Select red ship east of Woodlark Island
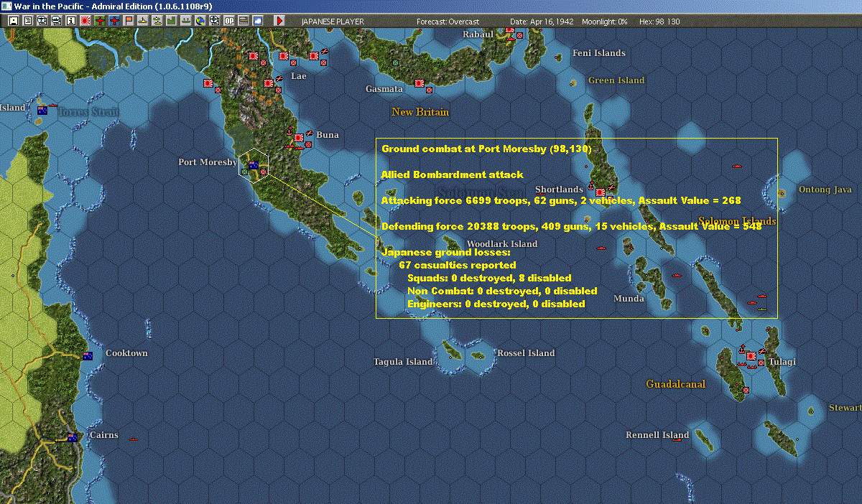The height and width of the screenshot is (504, 862). pyautogui.click(x=602, y=249)
